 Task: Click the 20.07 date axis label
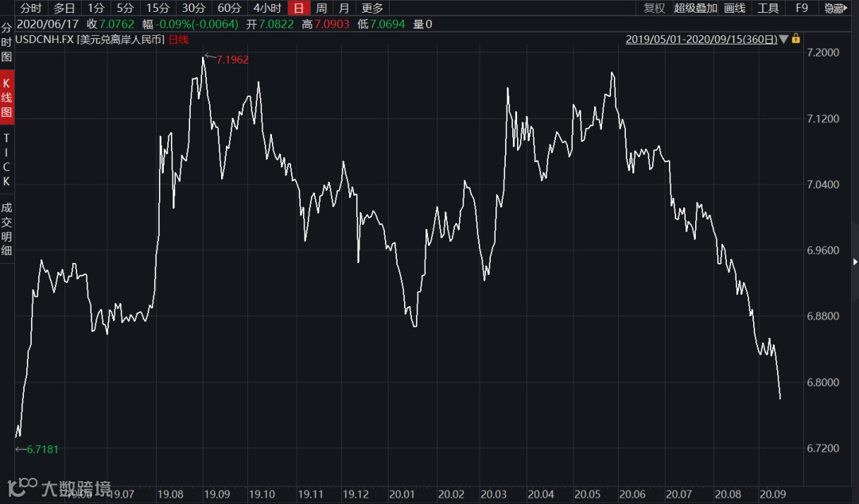678,494
